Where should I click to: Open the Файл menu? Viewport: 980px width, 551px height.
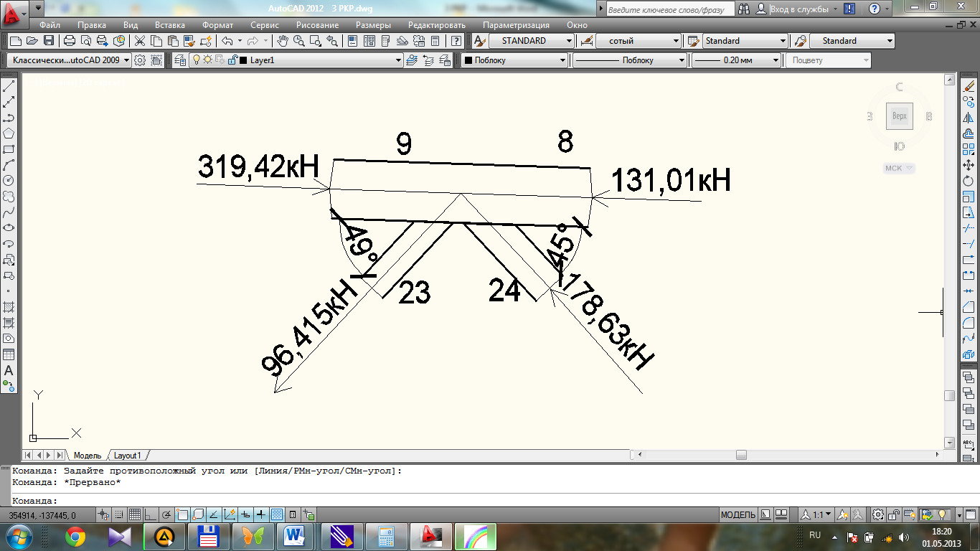pyautogui.click(x=50, y=25)
